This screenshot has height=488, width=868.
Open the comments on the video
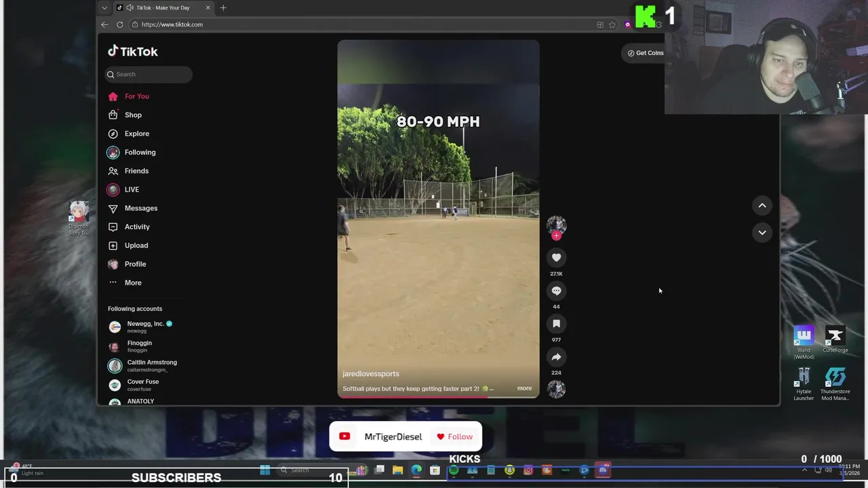(556, 291)
